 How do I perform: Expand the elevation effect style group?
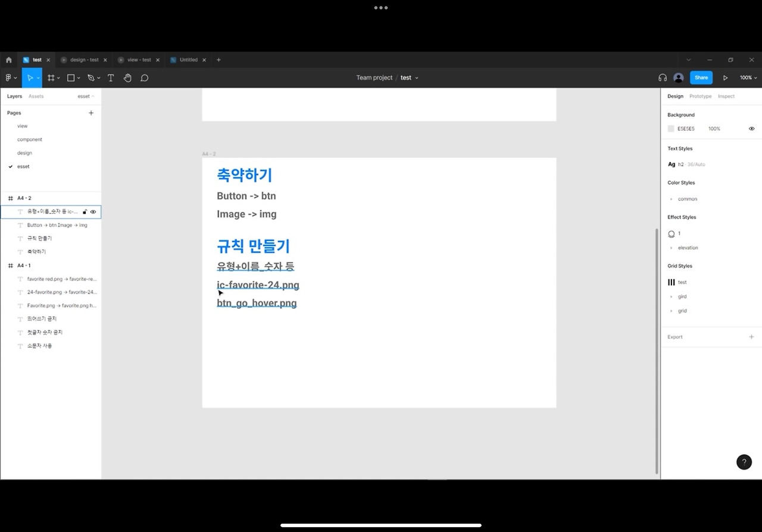(x=672, y=248)
